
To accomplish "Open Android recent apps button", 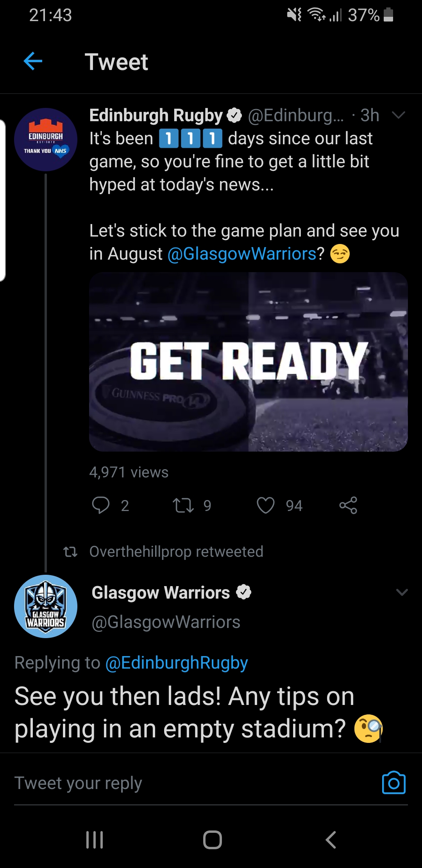I will tap(95, 839).
